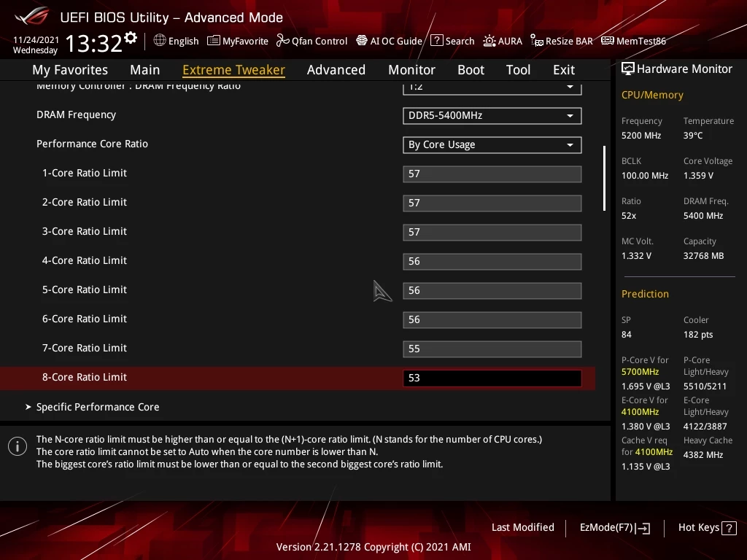The image size is (747, 560).
Task: Open the Performance Core Ratio dropdown
Action: click(492, 145)
